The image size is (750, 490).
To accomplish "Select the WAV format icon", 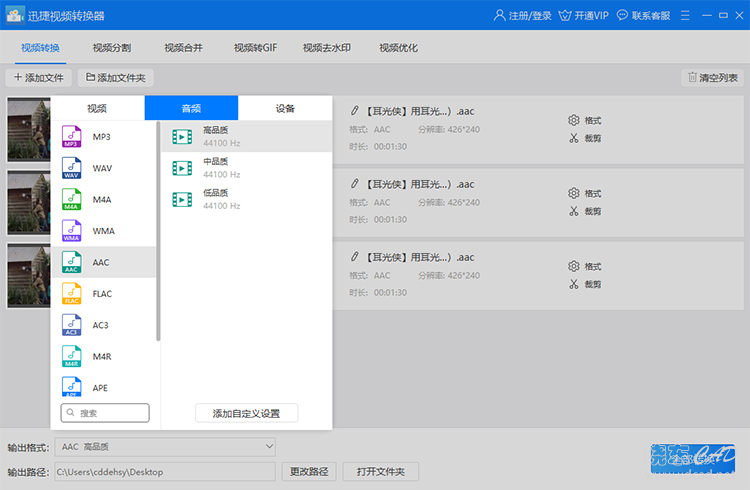I will coord(71,168).
